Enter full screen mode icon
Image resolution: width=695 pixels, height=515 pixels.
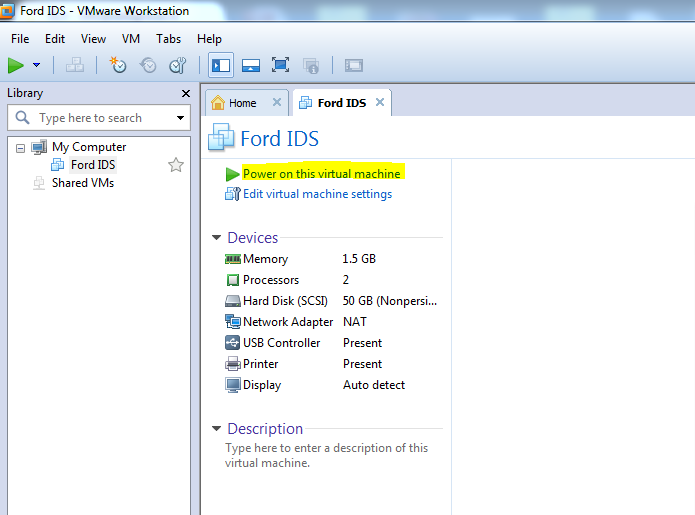click(281, 66)
